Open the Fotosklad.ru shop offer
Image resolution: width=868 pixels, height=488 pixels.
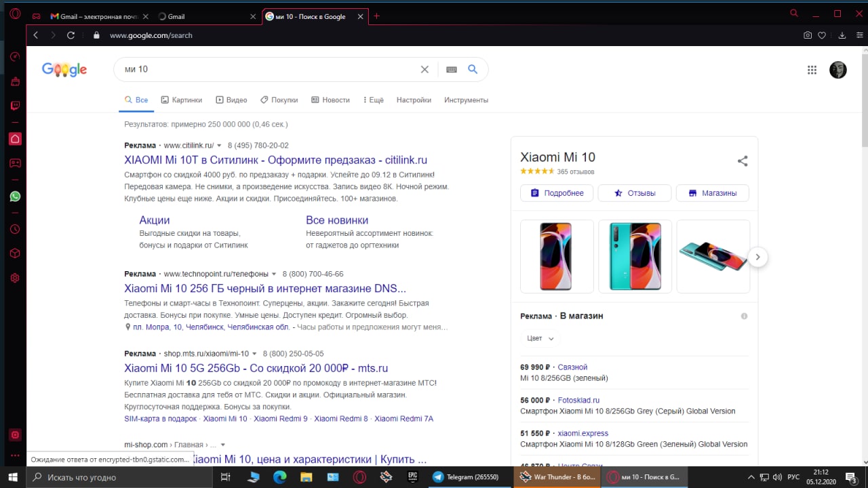tap(578, 401)
